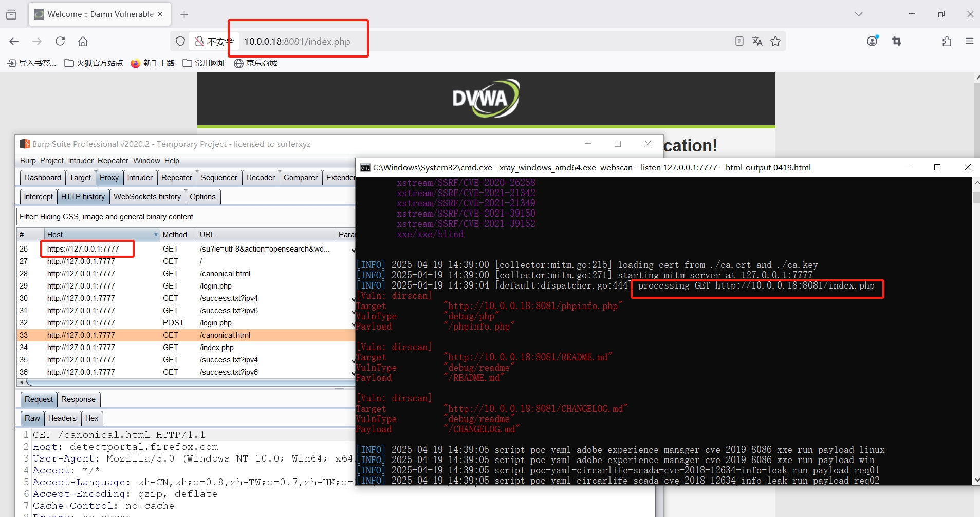This screenshot has height=517, width=980.
Task: Reload the DVWA page
Action: (x=60, y=41)
